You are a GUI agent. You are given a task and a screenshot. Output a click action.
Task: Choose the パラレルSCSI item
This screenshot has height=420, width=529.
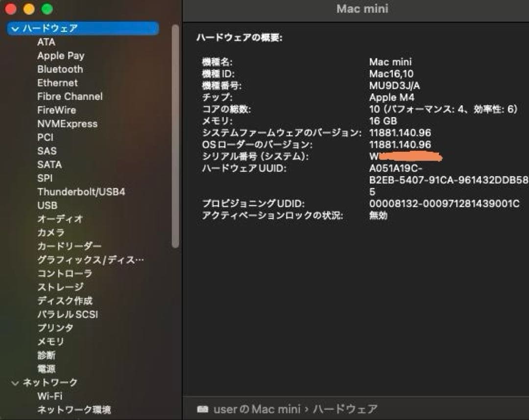[x=68, y=314]
